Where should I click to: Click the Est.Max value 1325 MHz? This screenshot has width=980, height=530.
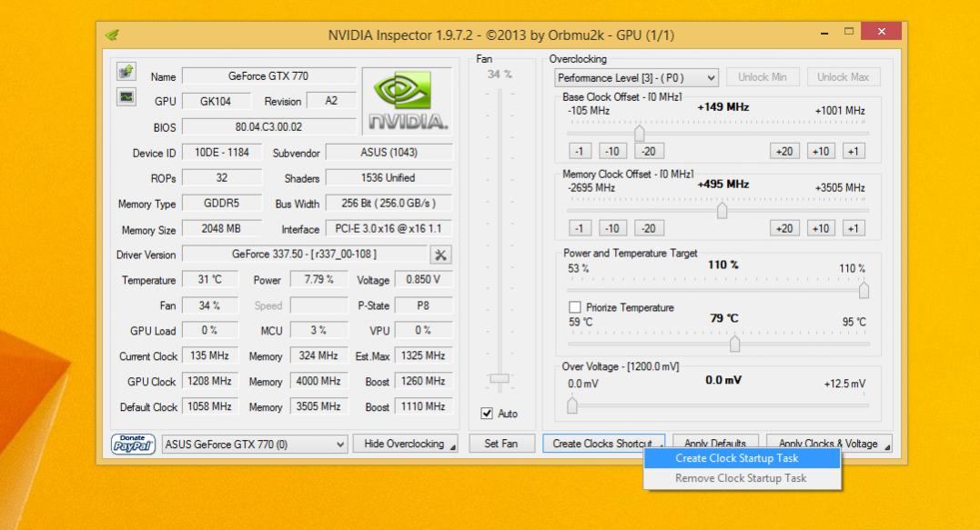click(423, 355)
